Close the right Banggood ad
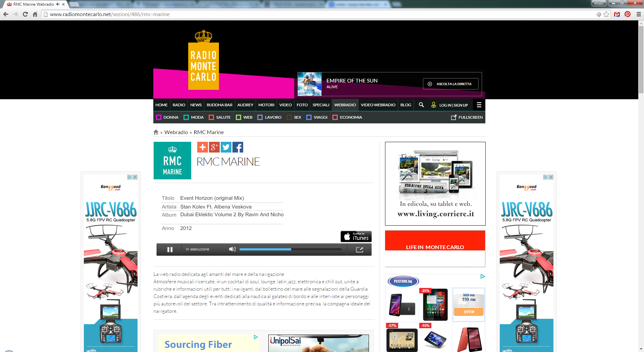Screen dimensions: 644x352 (x=551, y=177)
